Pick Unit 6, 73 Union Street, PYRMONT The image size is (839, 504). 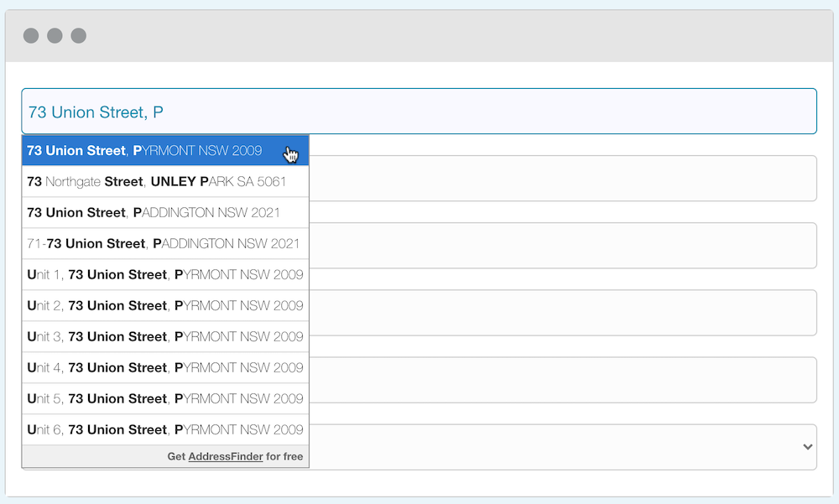click(165, 429)
